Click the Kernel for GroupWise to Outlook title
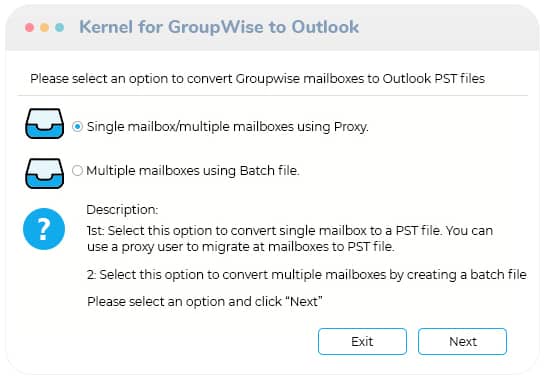The image size is (545, 380). (219, 27)
